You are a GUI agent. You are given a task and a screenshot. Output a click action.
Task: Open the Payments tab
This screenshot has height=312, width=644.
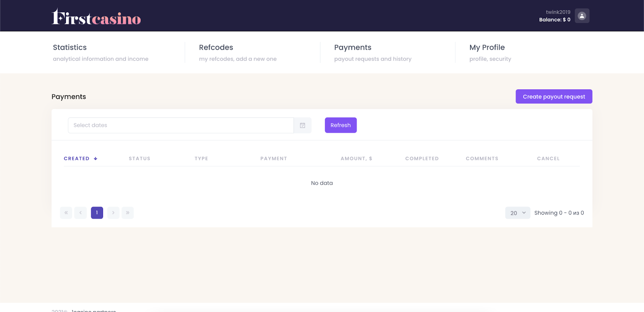click(353, 48)
